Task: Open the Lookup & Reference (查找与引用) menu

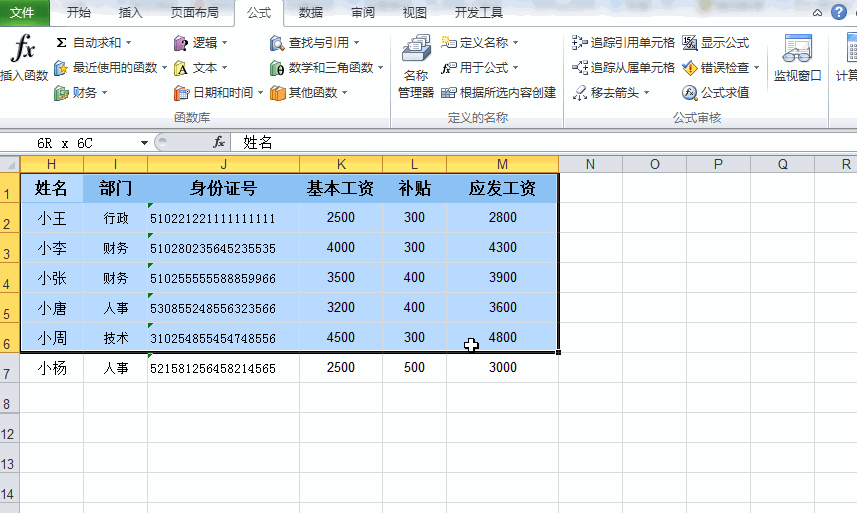Action: [356, 43]
